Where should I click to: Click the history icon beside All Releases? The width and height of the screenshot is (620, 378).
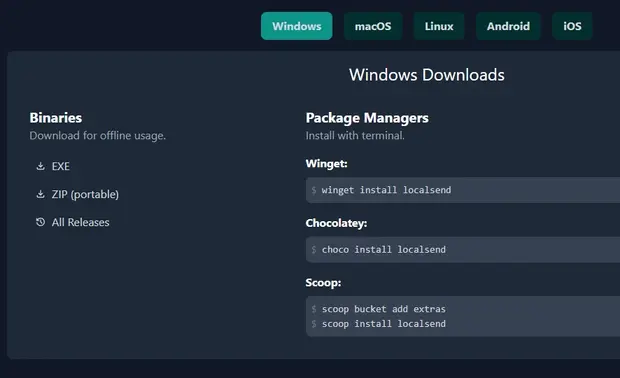pos(40,222)
